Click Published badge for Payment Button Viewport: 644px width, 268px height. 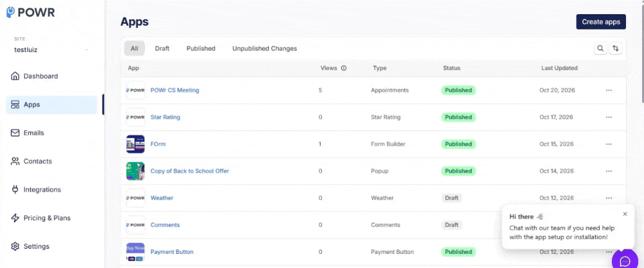[459, 251]
